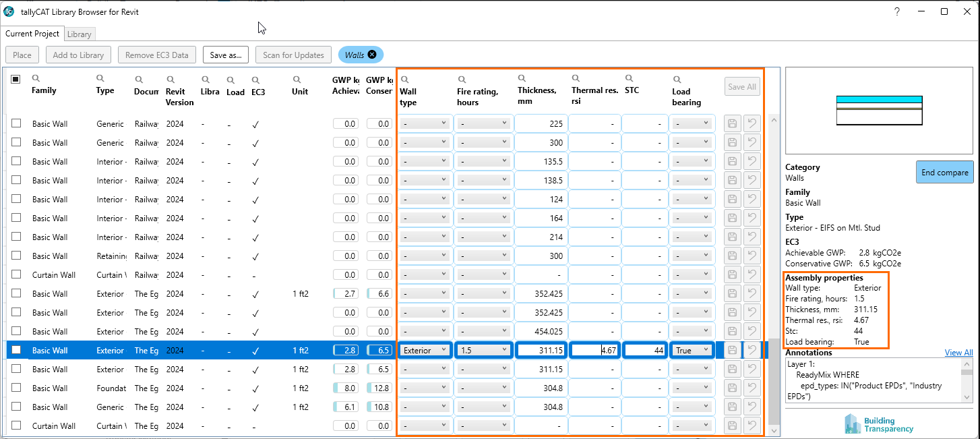Click the Save All button
Image resolution: width=980 pixels, height=439 pixels.
pyautogui.click(x=741, y=86)
